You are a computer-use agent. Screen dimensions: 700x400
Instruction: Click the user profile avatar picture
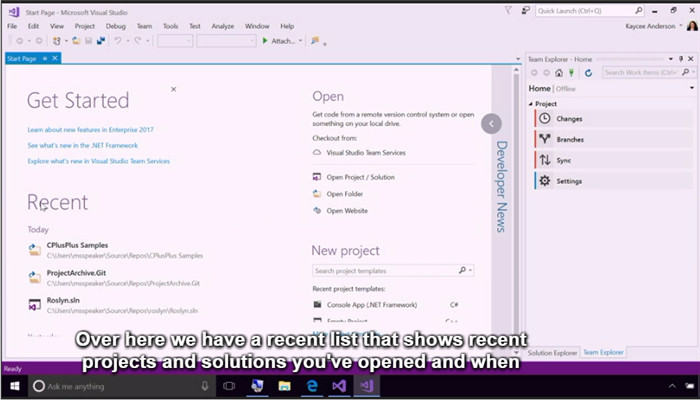(692, 26)
